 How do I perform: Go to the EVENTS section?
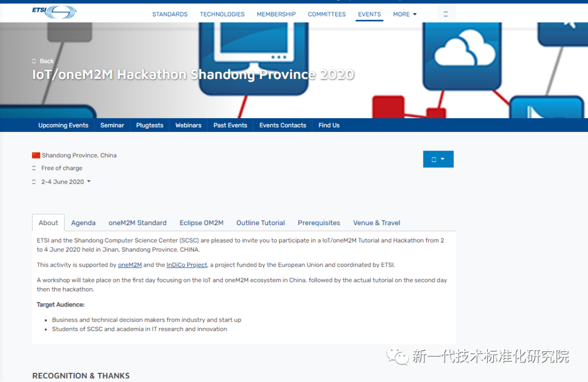point(369,14)
